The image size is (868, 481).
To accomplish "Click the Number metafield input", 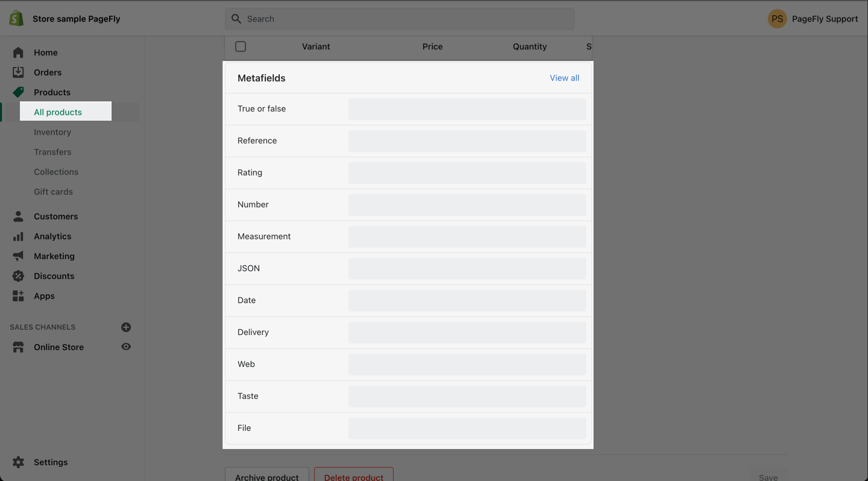I will point(467,205).
